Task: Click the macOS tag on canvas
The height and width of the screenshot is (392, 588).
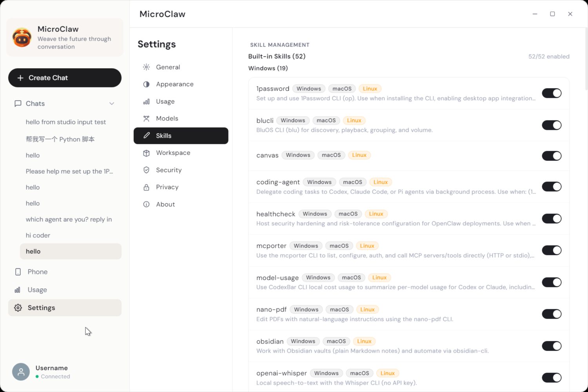Action: (x=331, y=155)
